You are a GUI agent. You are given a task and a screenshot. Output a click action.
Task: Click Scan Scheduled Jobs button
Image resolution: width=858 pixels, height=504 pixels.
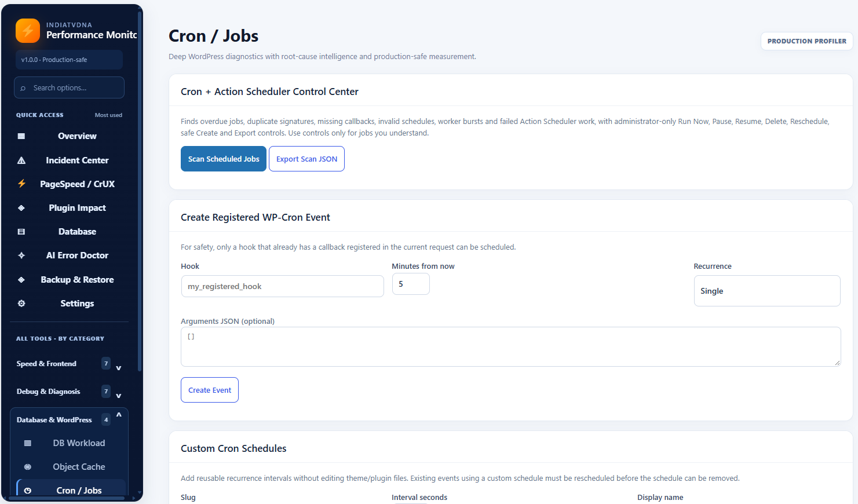(224, 159)
